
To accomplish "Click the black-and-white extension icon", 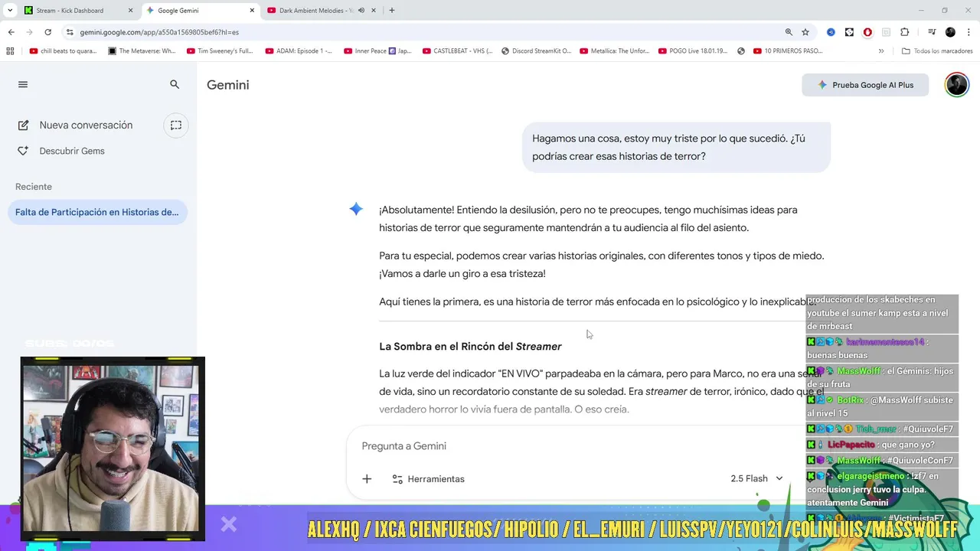I will tap(849, 32).
